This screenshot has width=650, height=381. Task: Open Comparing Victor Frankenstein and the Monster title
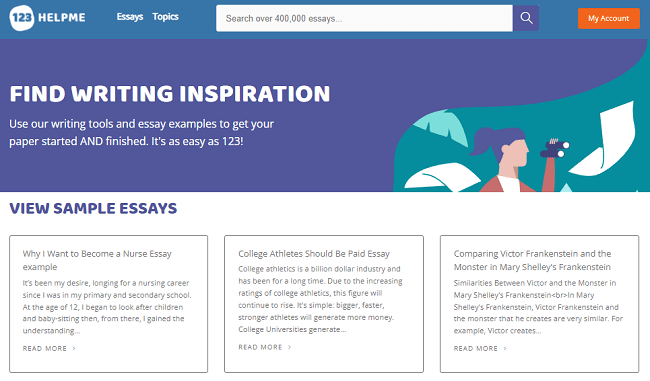tap(532, 260)
